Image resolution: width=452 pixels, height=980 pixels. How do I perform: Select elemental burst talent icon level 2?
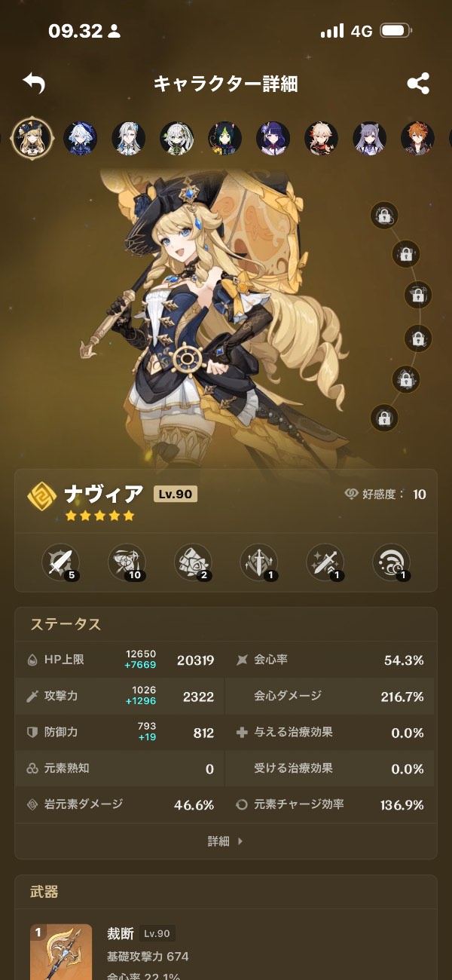pos(193,562)
